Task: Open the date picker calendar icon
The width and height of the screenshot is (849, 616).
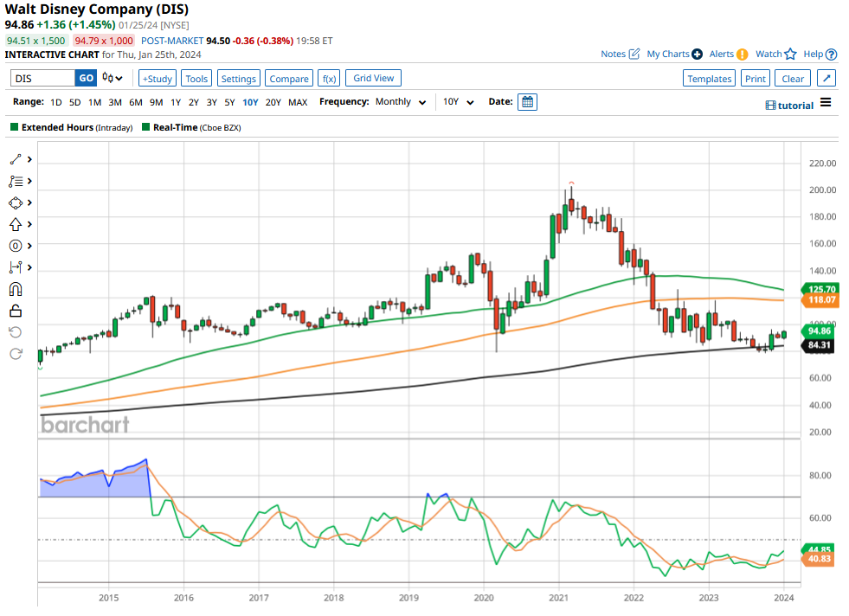Action: pyautogui.click(x=527, y=102)
